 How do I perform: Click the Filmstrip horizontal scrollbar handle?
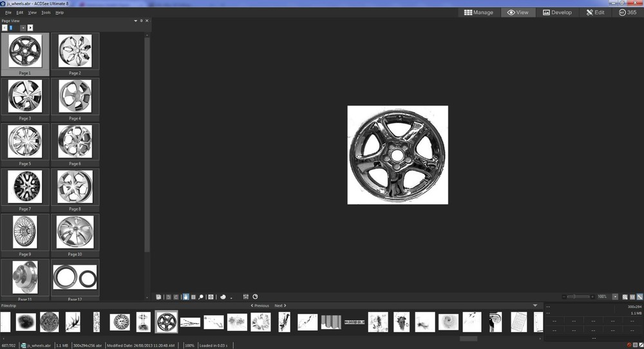[468, 339]
